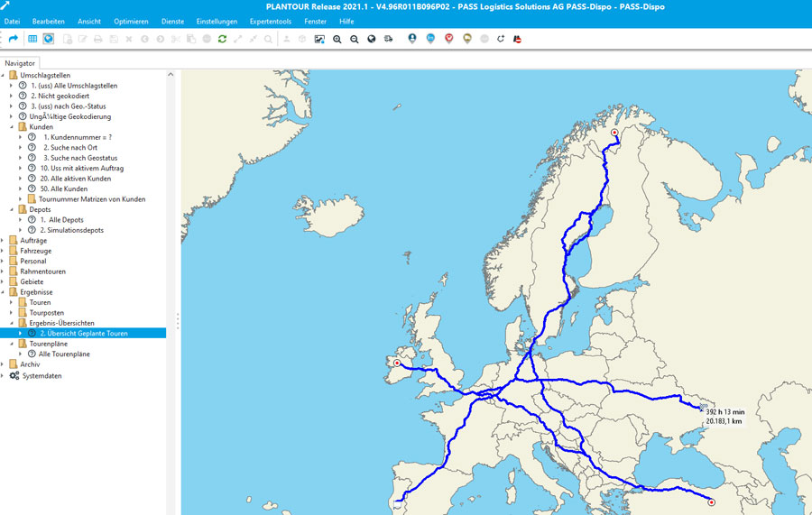Zoom in with the magnifier plus icon

(x=337, y=39)
